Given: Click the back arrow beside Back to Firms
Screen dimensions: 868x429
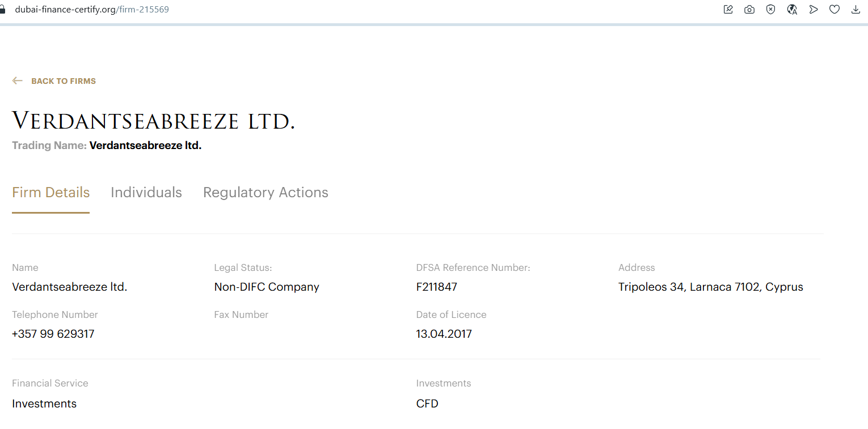Looking at the screenshot, I should click(18, 81).
